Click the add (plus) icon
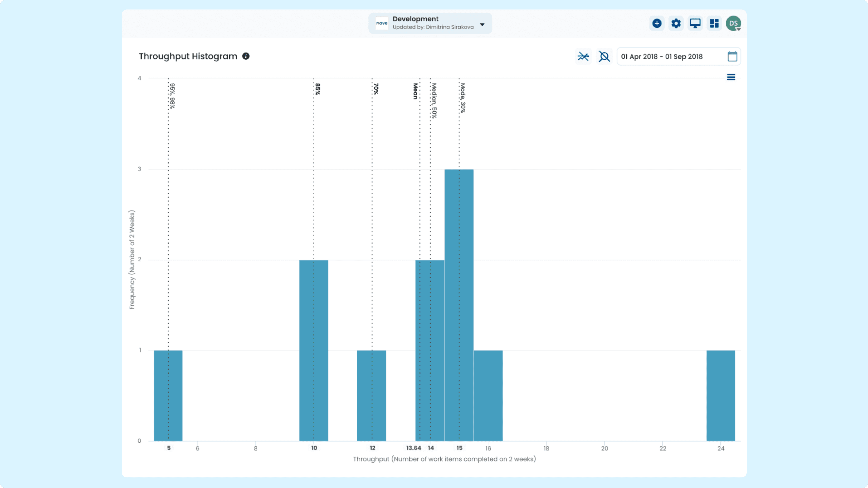The height and width of the screenshot is (488, 868). (657, 23)
